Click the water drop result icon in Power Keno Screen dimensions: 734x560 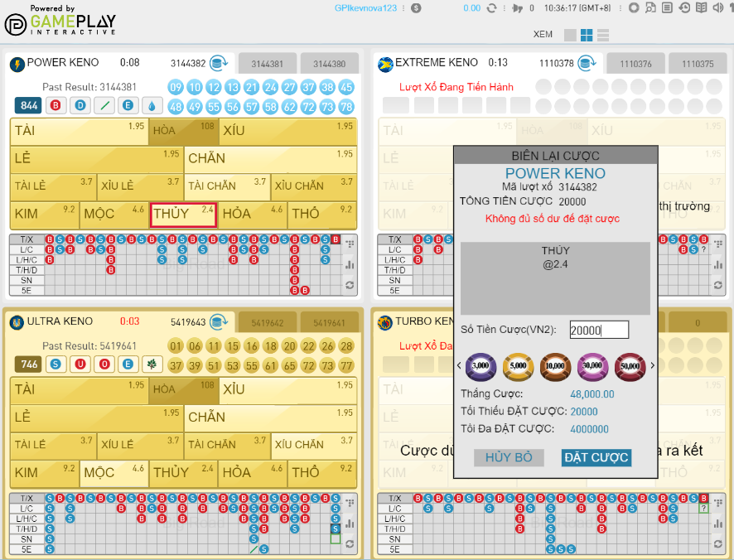152,105
